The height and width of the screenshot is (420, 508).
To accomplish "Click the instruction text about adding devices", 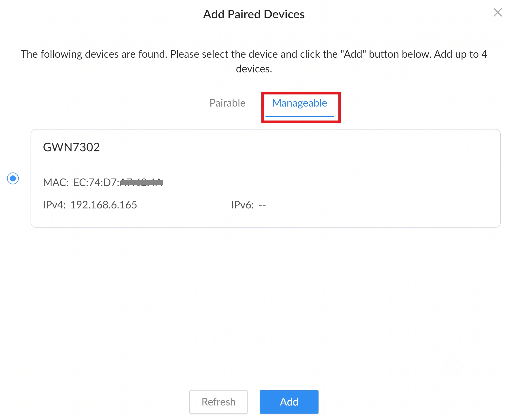I will [x=254, y=61].
